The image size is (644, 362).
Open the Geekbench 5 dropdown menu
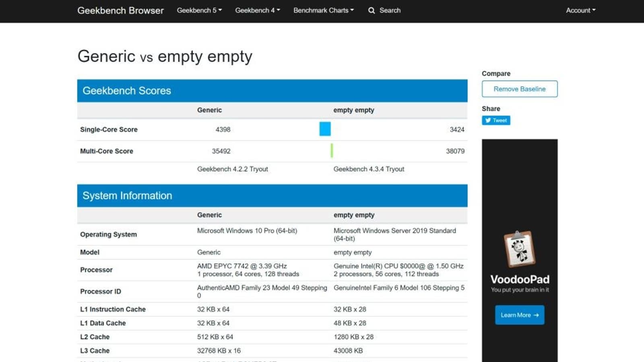tap(199, 10)
